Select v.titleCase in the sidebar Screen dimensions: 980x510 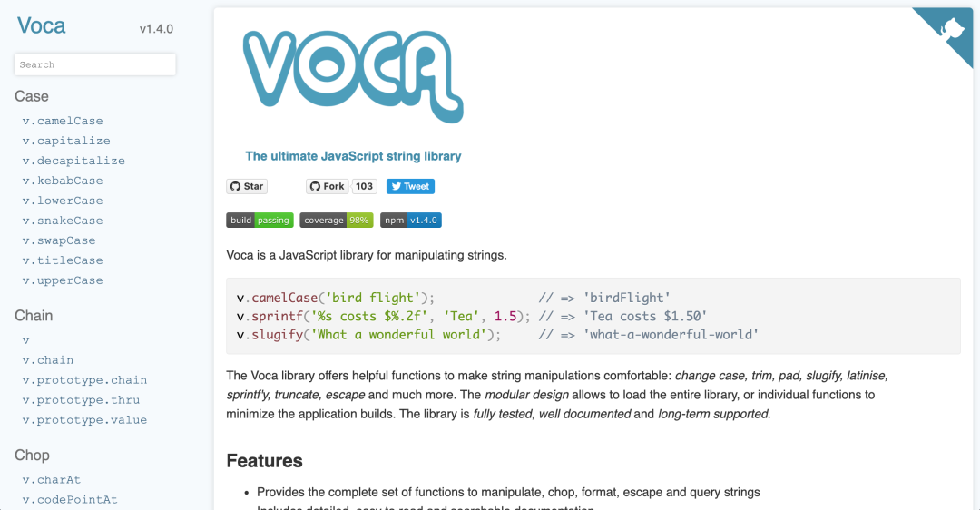[x=63, y=260]
